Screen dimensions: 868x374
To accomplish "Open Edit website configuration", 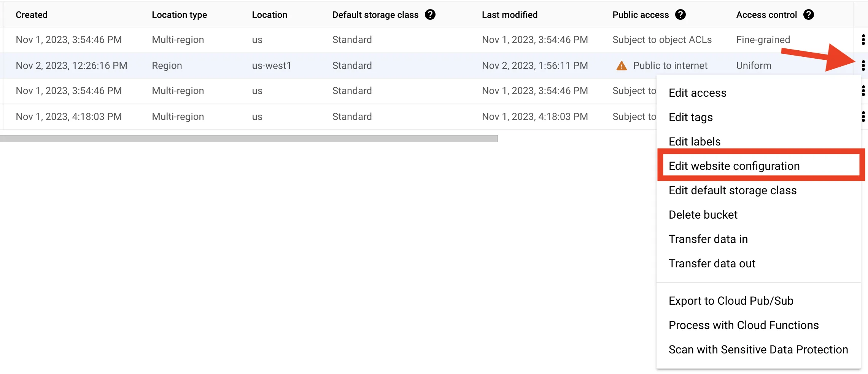I will 734,166.
